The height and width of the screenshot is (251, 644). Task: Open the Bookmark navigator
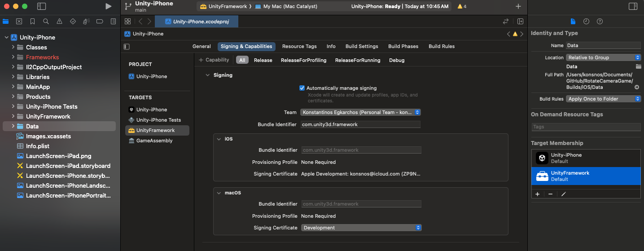32,21
